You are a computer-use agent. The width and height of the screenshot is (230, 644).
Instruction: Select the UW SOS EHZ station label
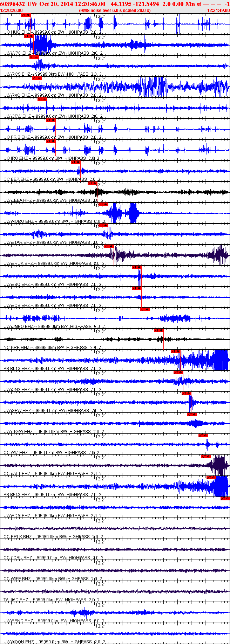[17, 306]
